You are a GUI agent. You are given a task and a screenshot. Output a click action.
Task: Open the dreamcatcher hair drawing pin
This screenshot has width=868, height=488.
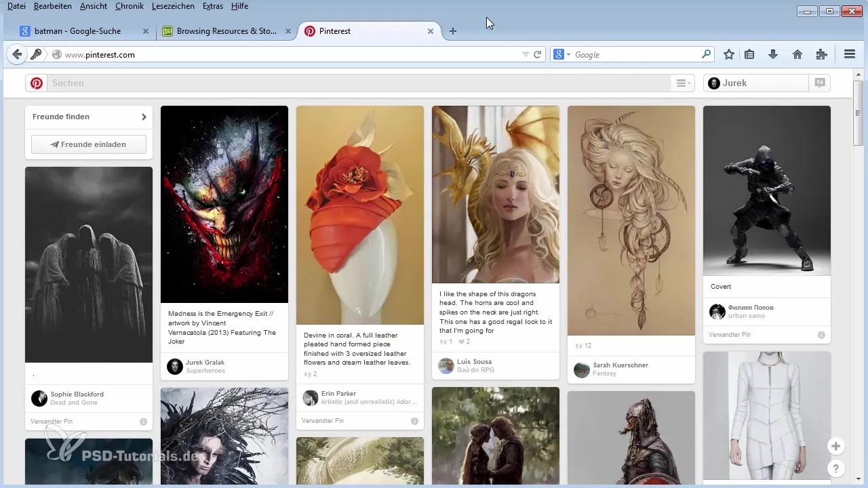click(x=631, y=220)
